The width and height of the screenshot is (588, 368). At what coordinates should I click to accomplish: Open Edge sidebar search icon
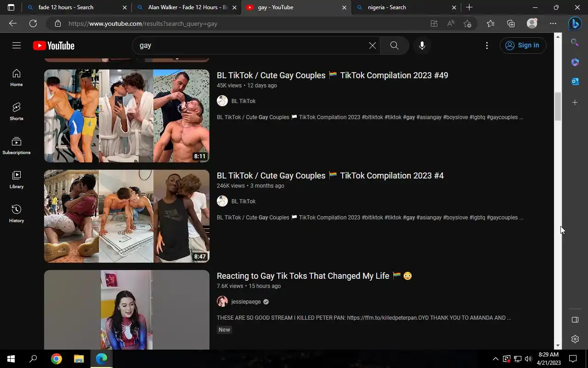point(575,42)
